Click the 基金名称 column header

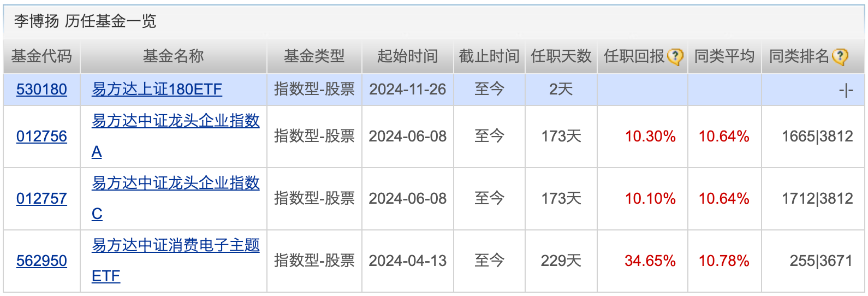click(174, 56)
